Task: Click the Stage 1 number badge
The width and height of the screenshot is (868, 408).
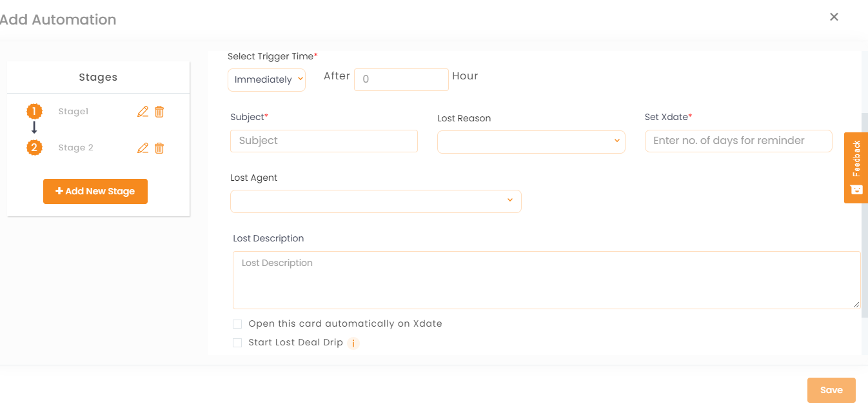Action: point(34,112)
